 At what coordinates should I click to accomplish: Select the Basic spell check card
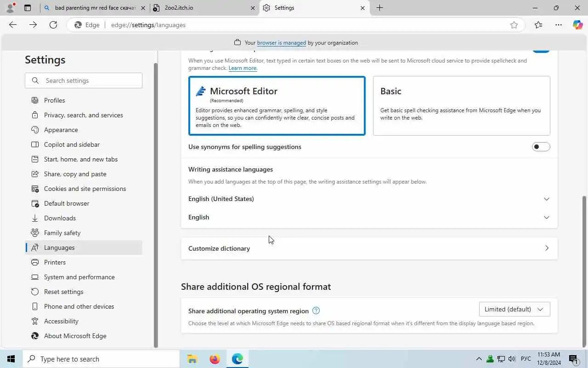462,106
